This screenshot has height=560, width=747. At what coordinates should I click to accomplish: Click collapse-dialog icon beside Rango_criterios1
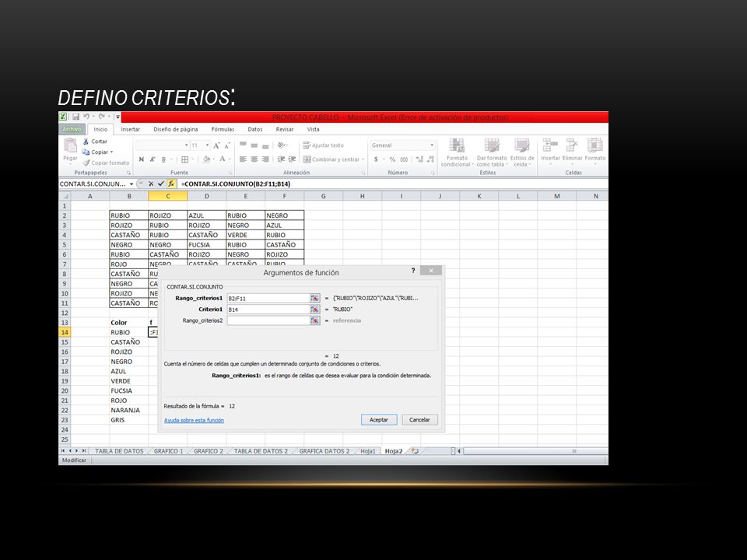[x=315, y=298]
